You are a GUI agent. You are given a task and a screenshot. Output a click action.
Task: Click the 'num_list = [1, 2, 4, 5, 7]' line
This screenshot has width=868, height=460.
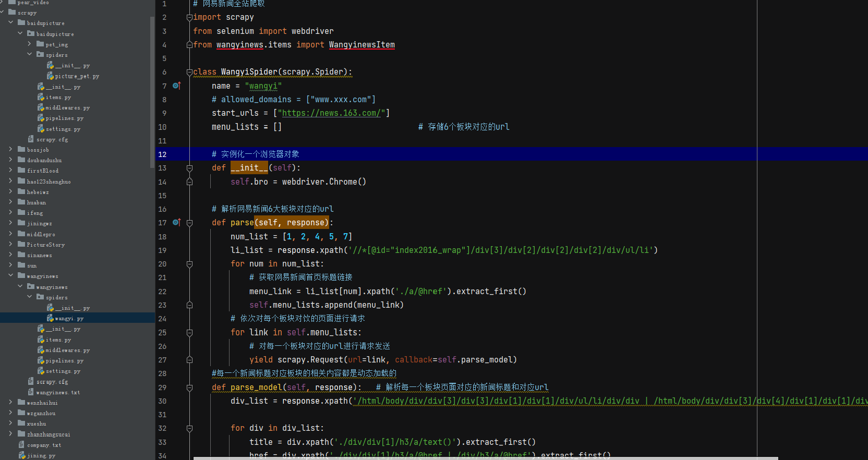pyautogui.click(x=291, y=236)
